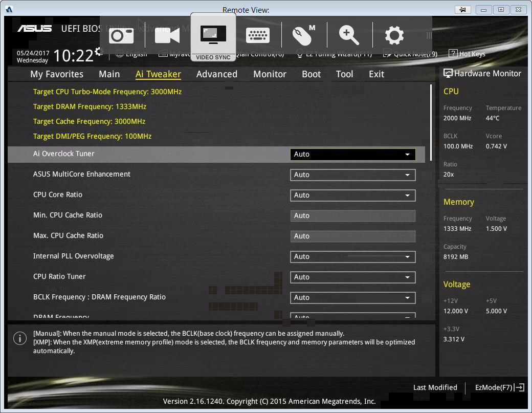532x413 pixels.
Task: Click the info icon in help panel
Action: [20, 338]
